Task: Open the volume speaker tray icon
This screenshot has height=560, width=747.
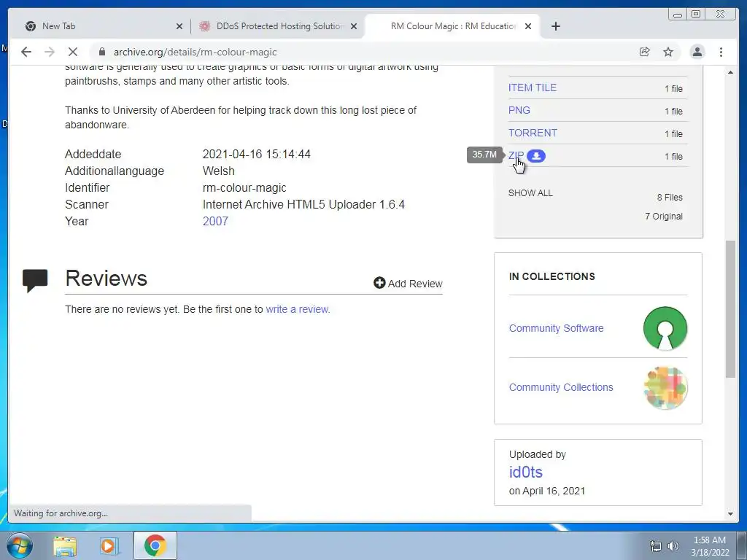Action: [x=673, y=546]
